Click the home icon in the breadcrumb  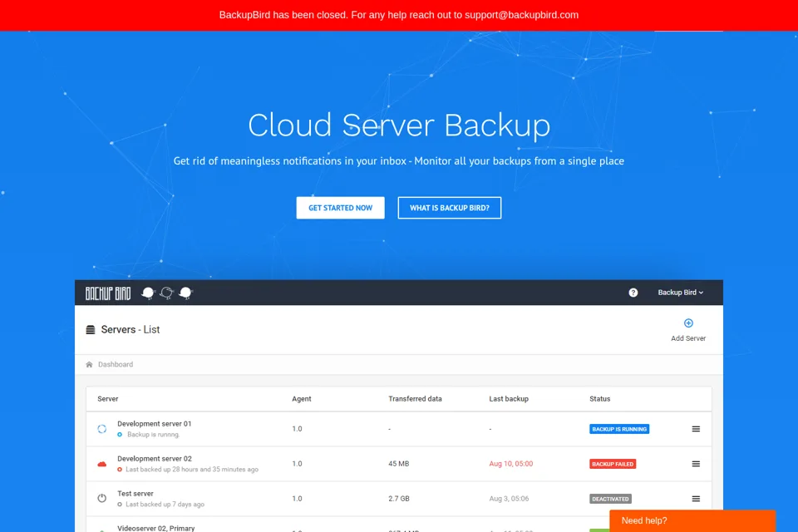89,365
